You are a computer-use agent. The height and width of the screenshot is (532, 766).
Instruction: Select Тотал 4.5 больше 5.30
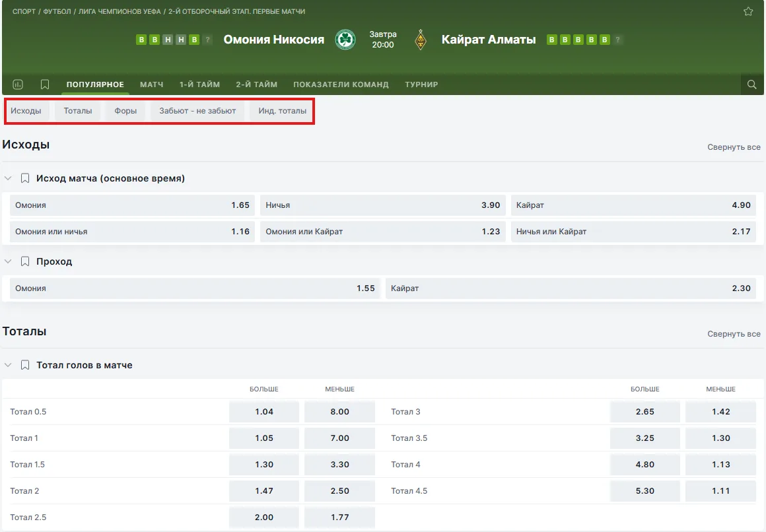[645, 491]
